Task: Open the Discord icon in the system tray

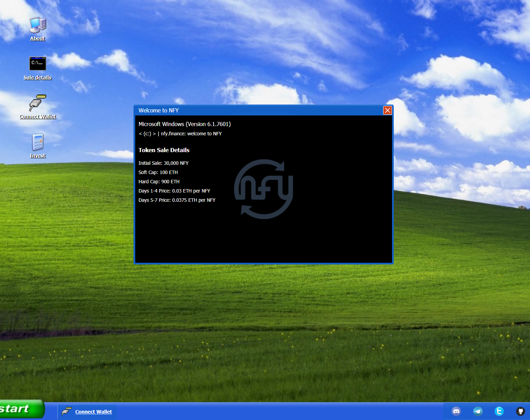Action: [x=456, y=411]
